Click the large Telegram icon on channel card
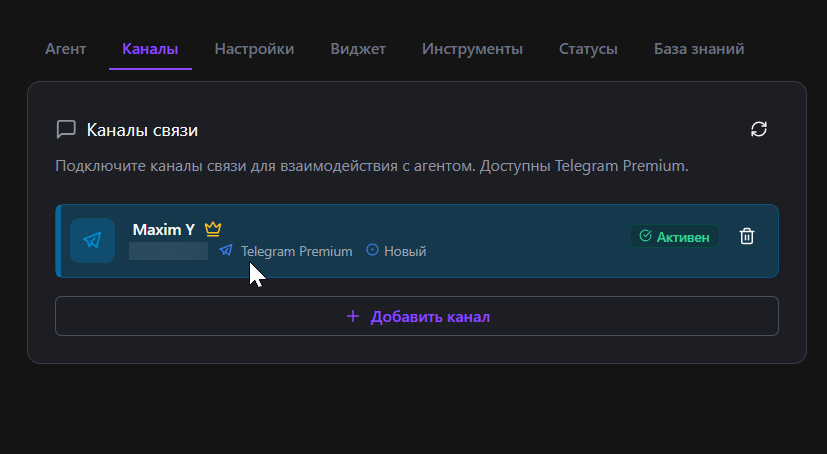Screen dimensions: 827x454 pyautogui.click(x=93, y=240)
